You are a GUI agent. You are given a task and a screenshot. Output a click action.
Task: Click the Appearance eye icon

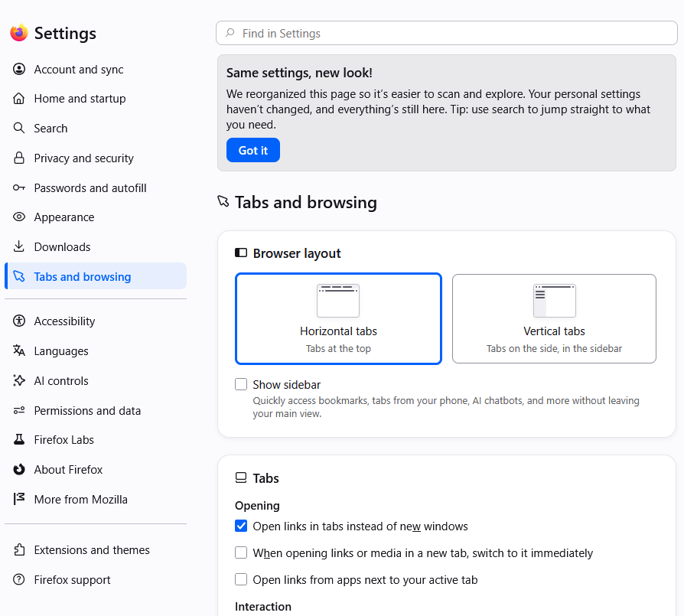pyautogui.click(x=19, y=217)
